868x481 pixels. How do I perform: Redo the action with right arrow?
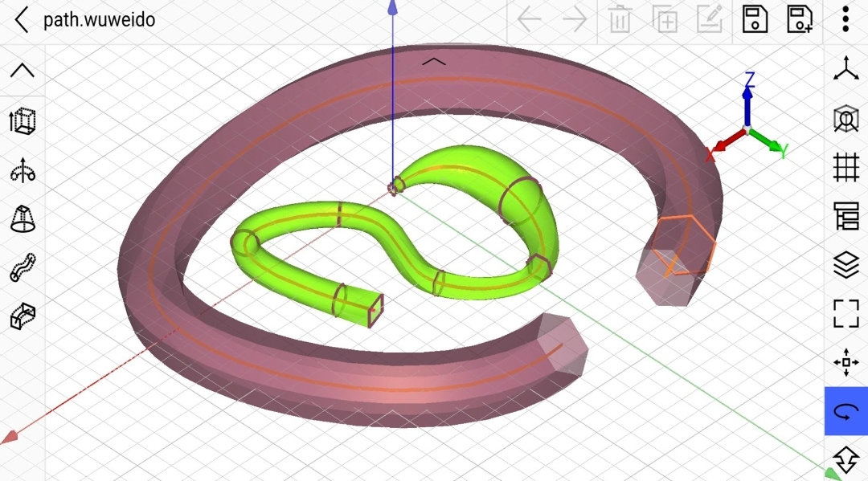tap(575, 20)
